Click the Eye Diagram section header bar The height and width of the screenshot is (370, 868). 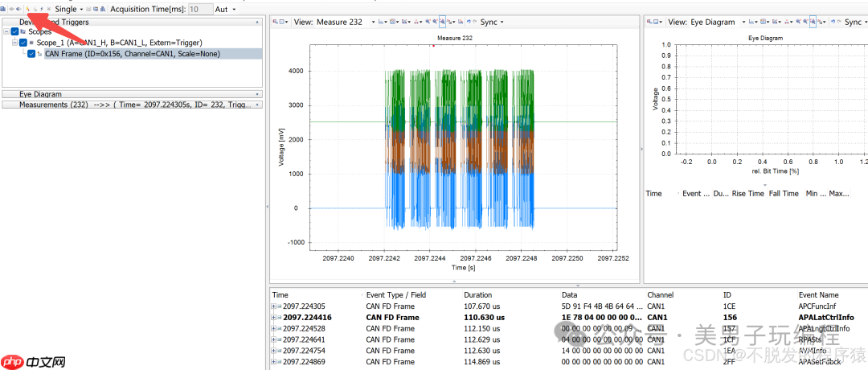click(x=132, y=94)
